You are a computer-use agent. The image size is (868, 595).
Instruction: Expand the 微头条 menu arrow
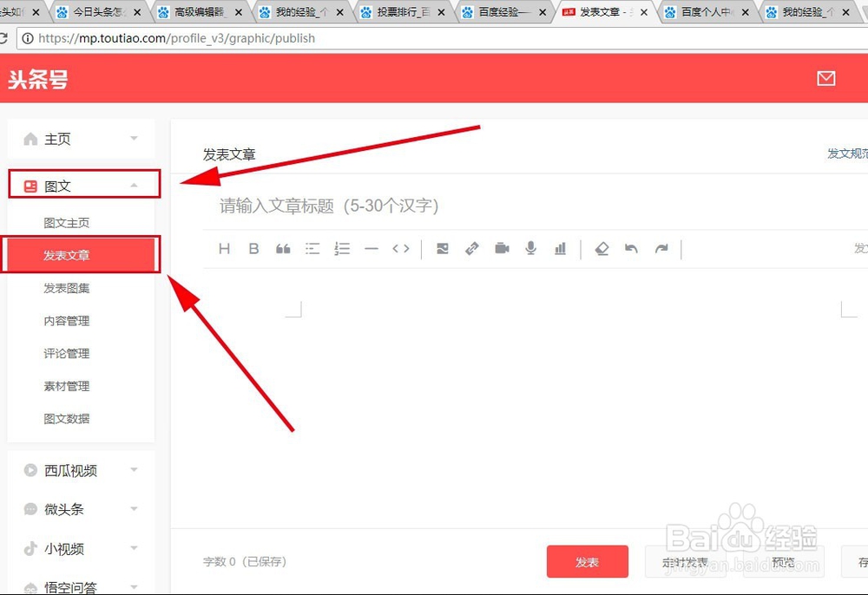134,509
